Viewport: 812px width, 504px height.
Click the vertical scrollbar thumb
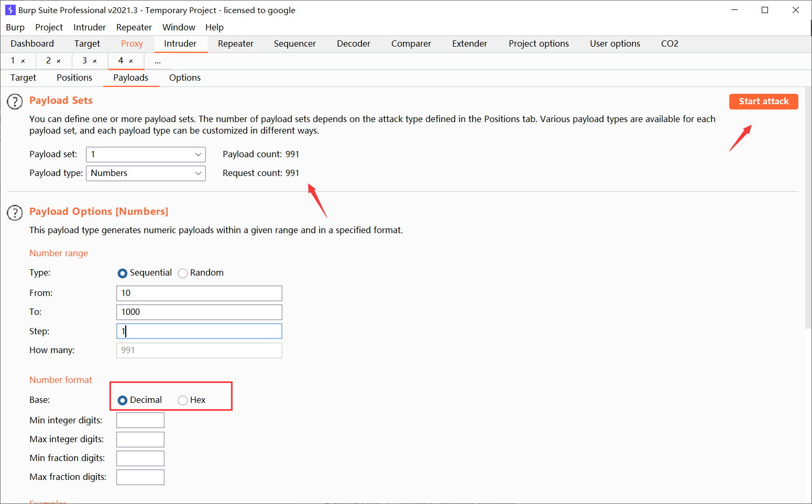point(808,208)
